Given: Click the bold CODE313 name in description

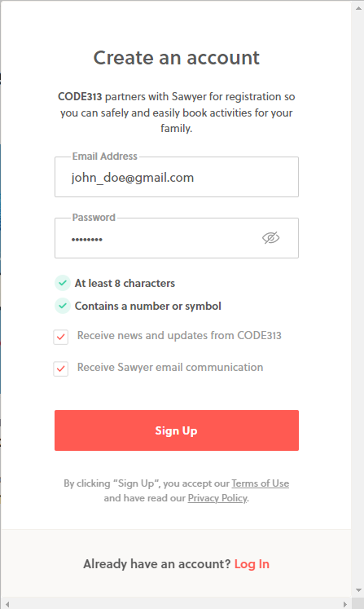Looking at the screenshot, I should pyautogui.click(x=80, y=96).
